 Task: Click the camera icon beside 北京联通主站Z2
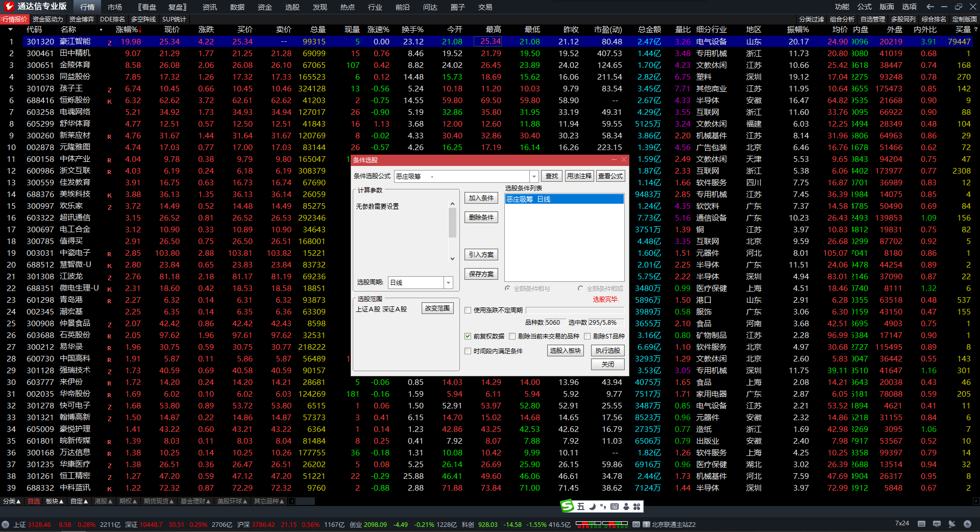(636, 524)
